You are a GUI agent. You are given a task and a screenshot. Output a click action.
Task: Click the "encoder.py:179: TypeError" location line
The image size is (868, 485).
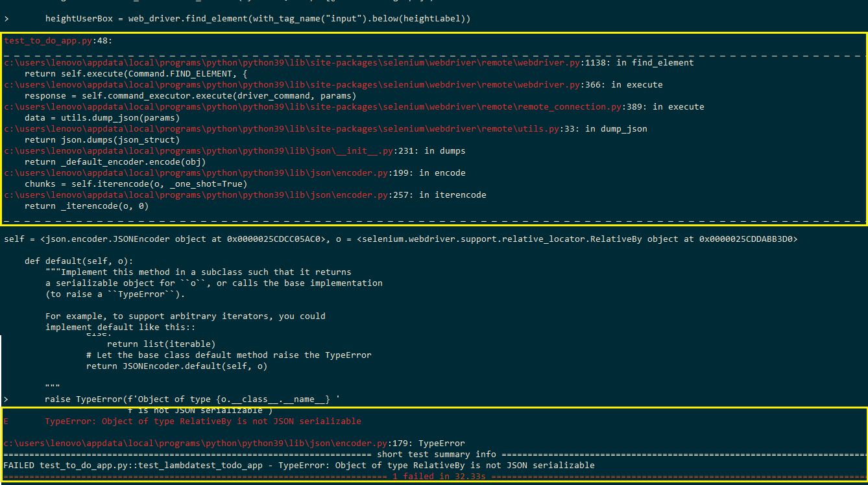(x=234, y=444)
